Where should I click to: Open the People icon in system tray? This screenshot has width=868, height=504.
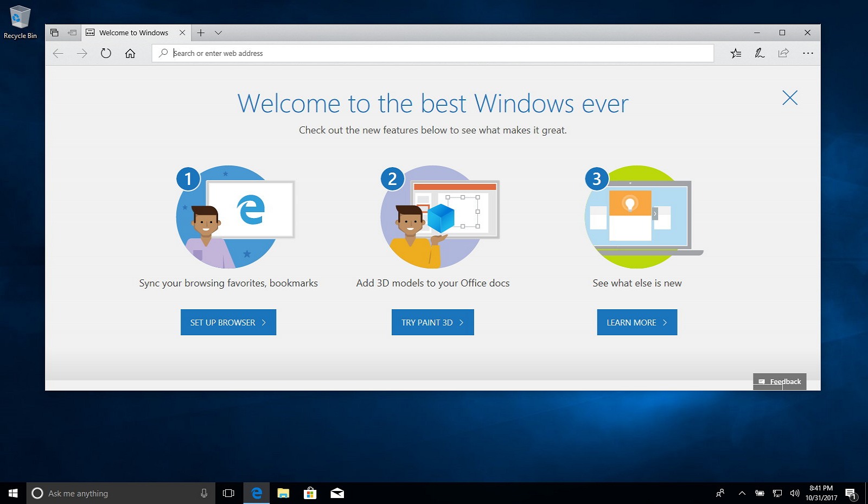pos(720,493)
